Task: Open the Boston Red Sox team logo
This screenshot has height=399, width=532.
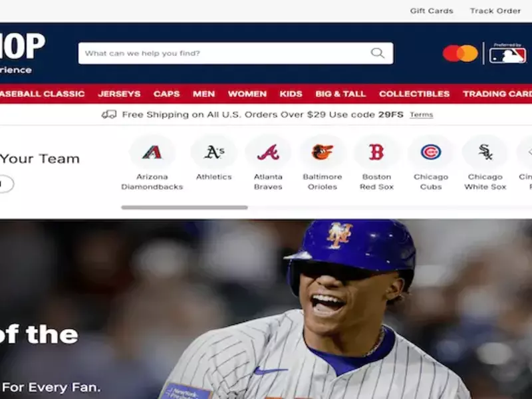Action: [376, 152]
